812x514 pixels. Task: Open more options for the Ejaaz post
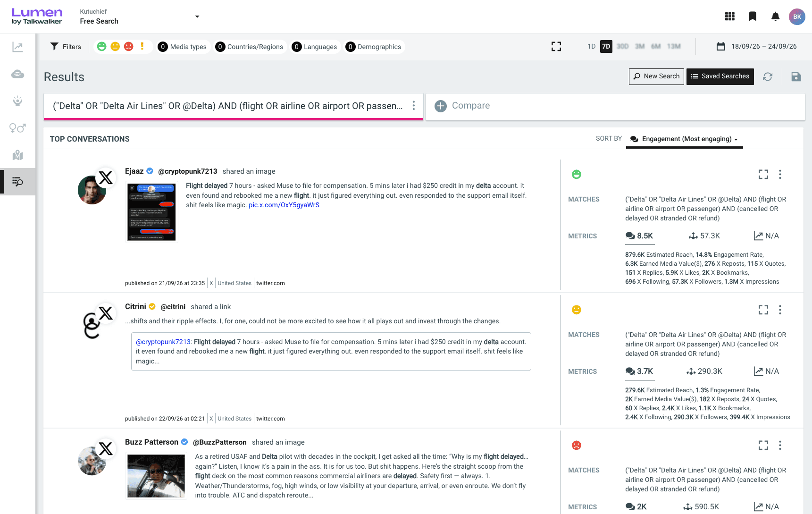pos(780,174)
